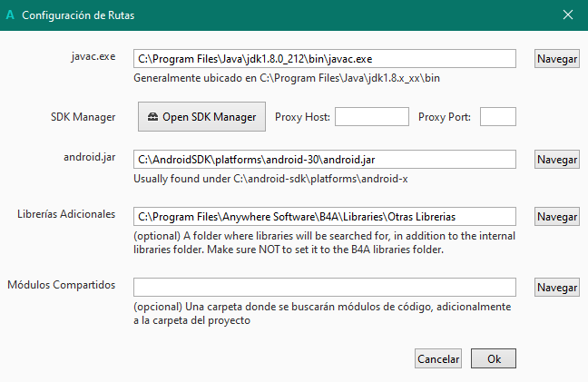Image resolution: width=588 pixels, height=382 pixels.
Task: Click the Librerías Adicionales folder field
Action: [325, 217]
